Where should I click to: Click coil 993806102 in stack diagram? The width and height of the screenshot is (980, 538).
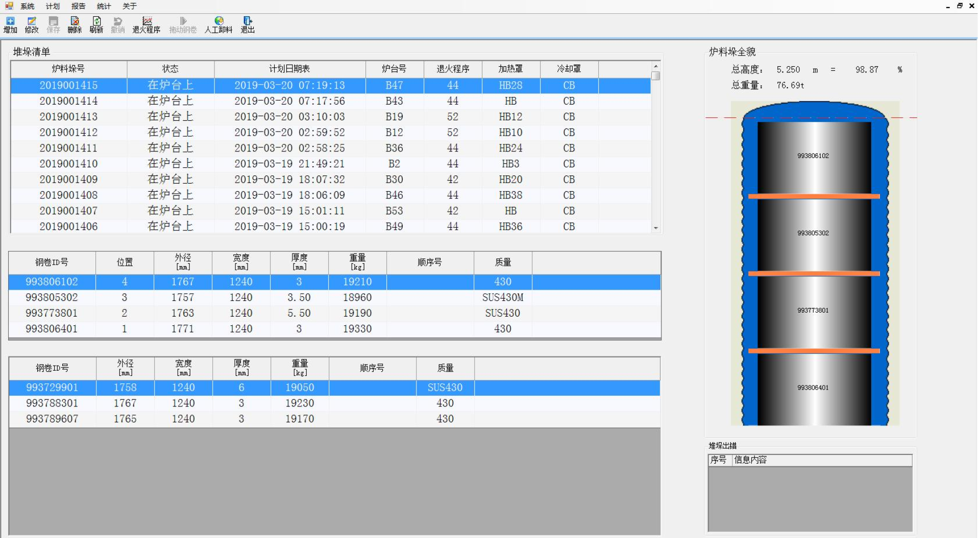(814, 158)
